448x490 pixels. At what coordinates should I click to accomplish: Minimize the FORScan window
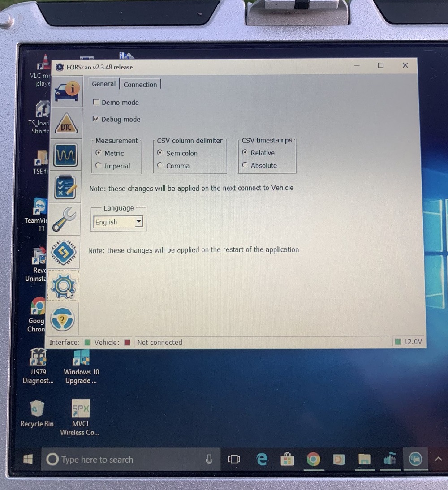pyautogui.click(x=357, y=66)
